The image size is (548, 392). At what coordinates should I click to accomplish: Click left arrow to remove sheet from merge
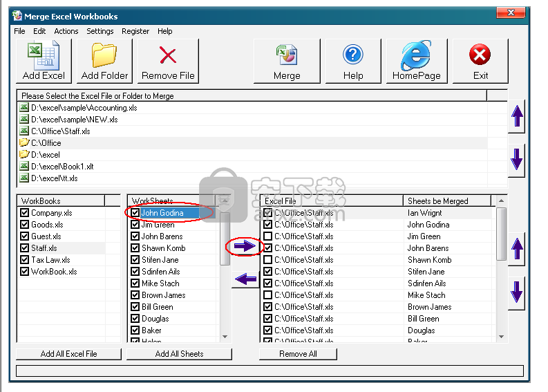point(245,279)
